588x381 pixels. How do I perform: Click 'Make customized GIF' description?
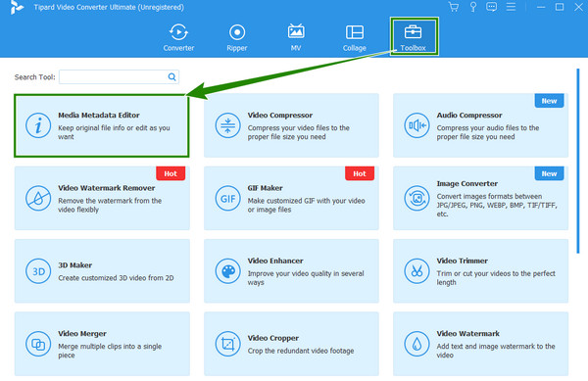pos(306,205)
